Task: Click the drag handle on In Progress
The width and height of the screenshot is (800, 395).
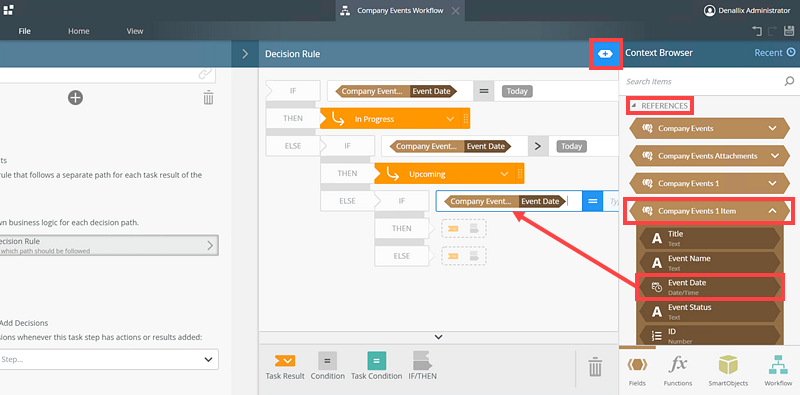Action: pos(465,119)
